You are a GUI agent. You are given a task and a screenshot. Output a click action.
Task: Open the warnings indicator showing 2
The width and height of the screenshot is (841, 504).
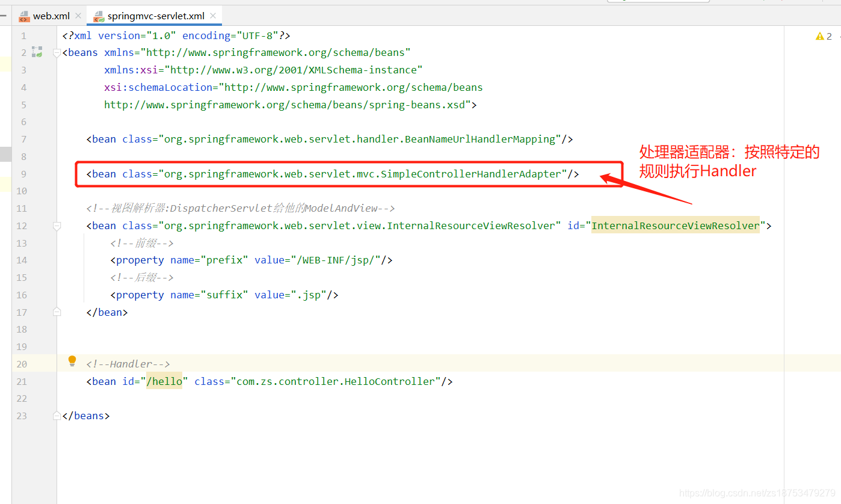pos(824,37)
